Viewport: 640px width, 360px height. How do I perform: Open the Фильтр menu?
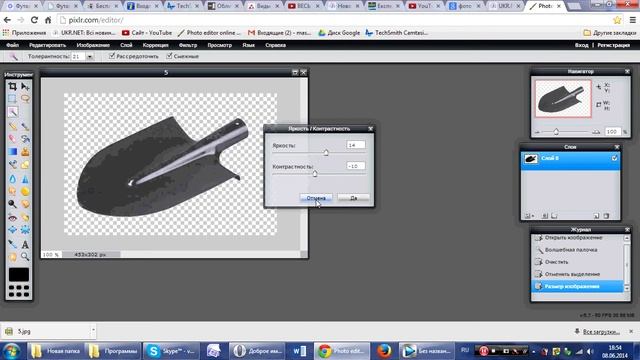[188, 45]
